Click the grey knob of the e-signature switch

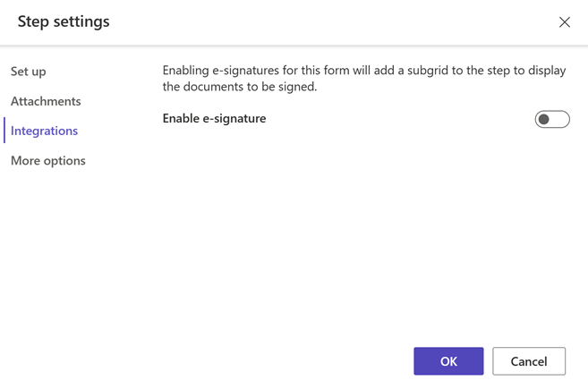[x=544, y=119]
